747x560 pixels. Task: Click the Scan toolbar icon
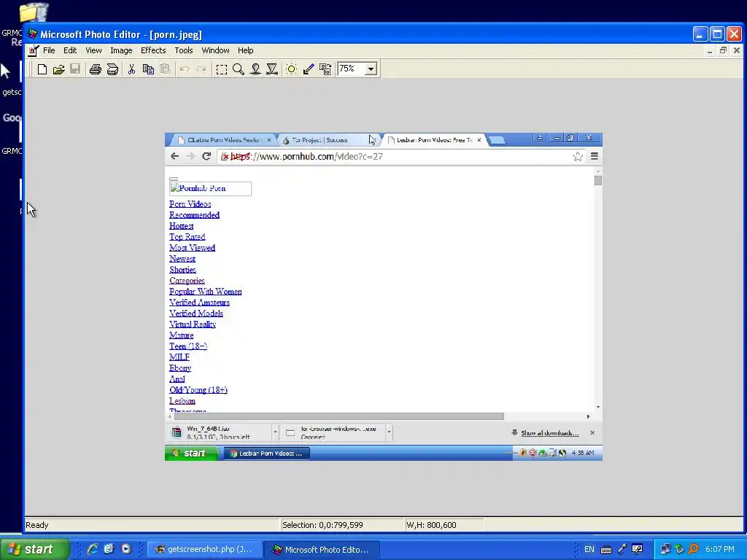(x=112, y=69)
